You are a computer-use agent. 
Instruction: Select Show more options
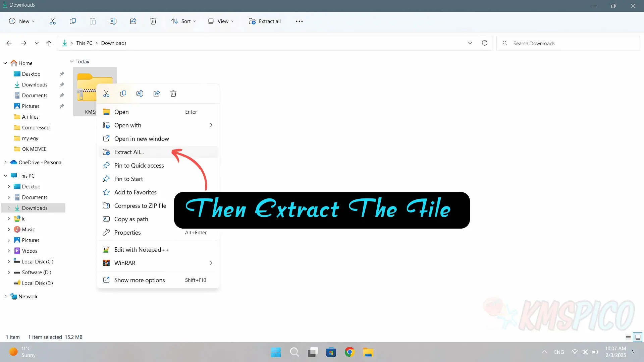pyautogui.click(x=158, y=280)
